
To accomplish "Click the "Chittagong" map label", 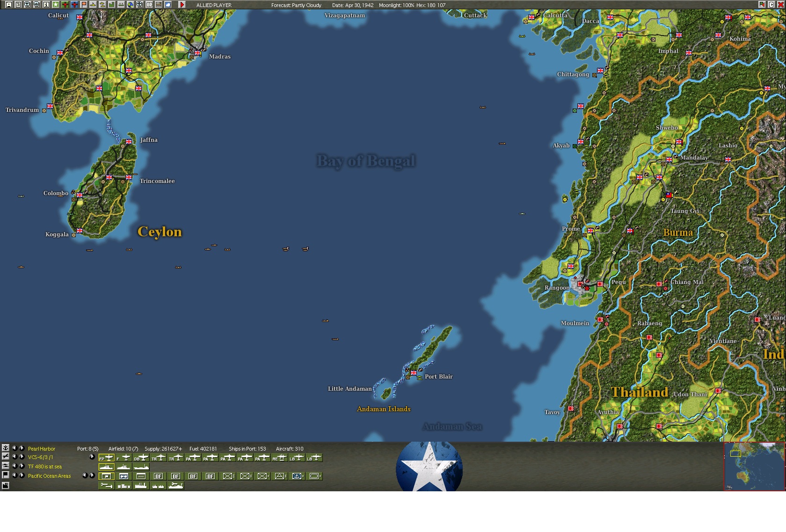I will click(573, 74).
